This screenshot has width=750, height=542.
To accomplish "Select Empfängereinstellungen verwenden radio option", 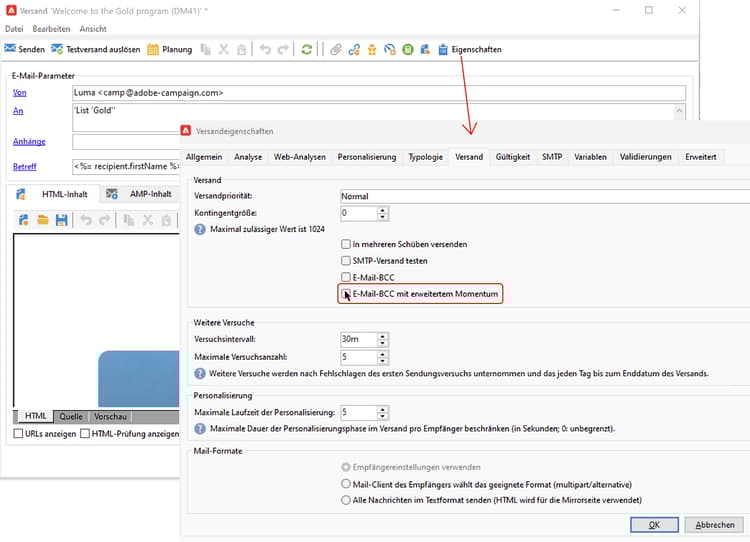I will click(346, 467).
